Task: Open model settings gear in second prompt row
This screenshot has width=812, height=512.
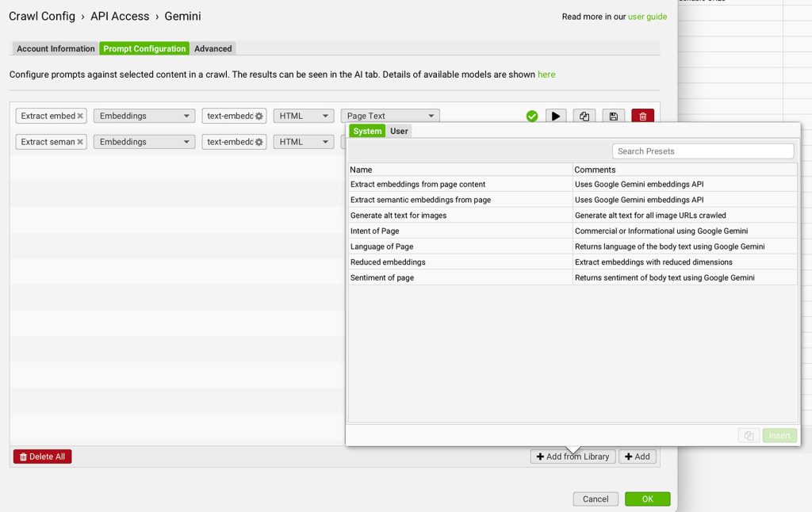Action: pos(259,142)
